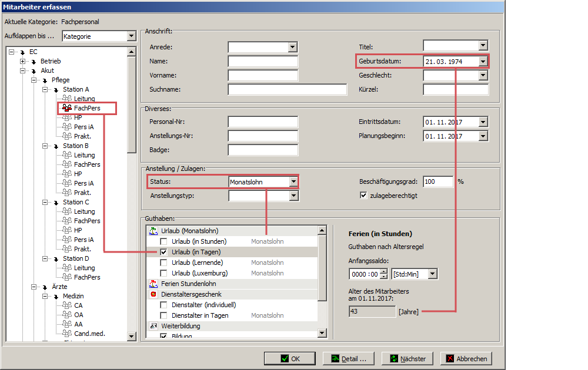Expand the Betrieb tree node
This screenshot has width=588, height=370.
point(22,61)
